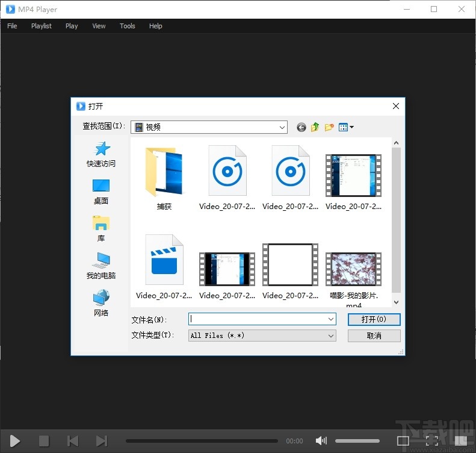
Task: Select 我的电脑 in the places sidebar
Action: (101, 266)
